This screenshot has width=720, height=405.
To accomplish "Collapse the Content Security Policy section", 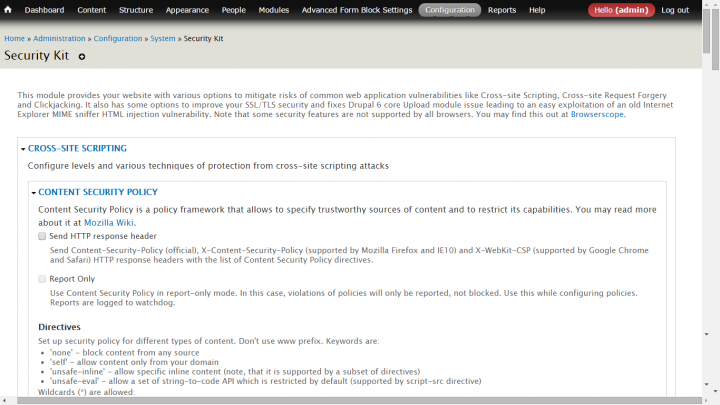I will pos(98,192).
